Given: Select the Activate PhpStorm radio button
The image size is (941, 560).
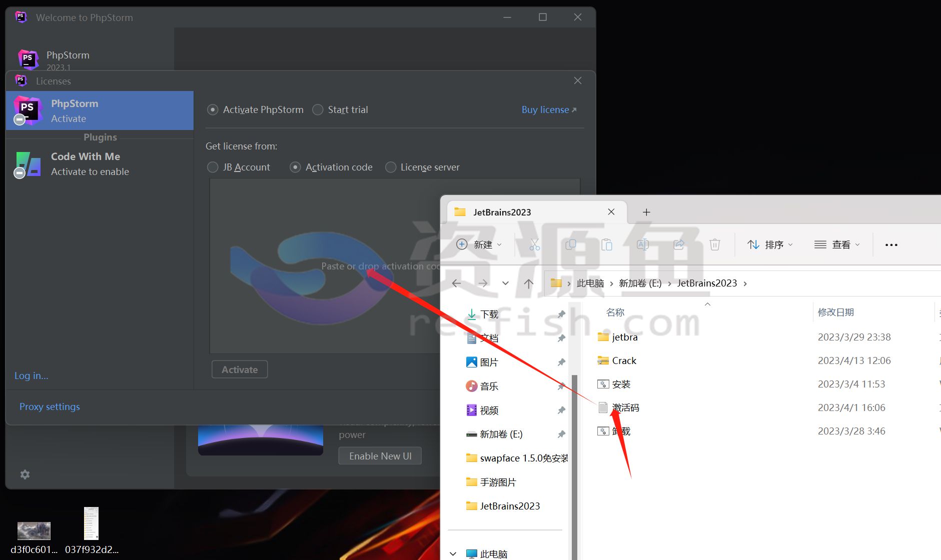Looking at the screenshot, I should click(213, 109).
